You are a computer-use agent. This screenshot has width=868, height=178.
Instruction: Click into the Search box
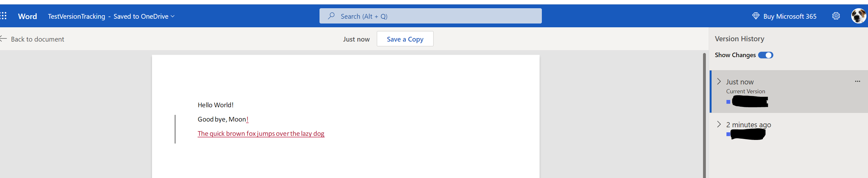[430, 16]
